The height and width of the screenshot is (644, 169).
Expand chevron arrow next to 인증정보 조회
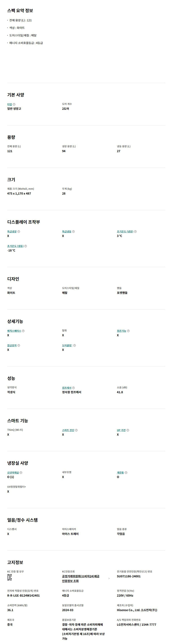point(109,578)
